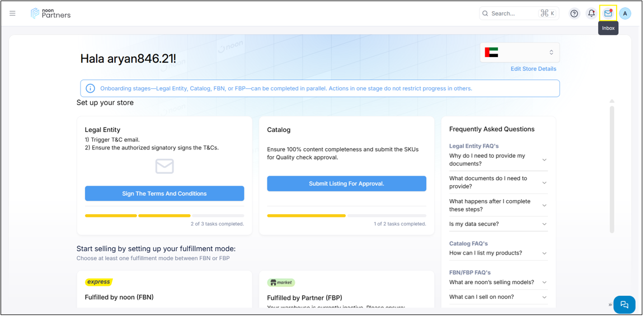Click the Catalog progress bar
Screen dimensions: 644x316
coord(346,215)
